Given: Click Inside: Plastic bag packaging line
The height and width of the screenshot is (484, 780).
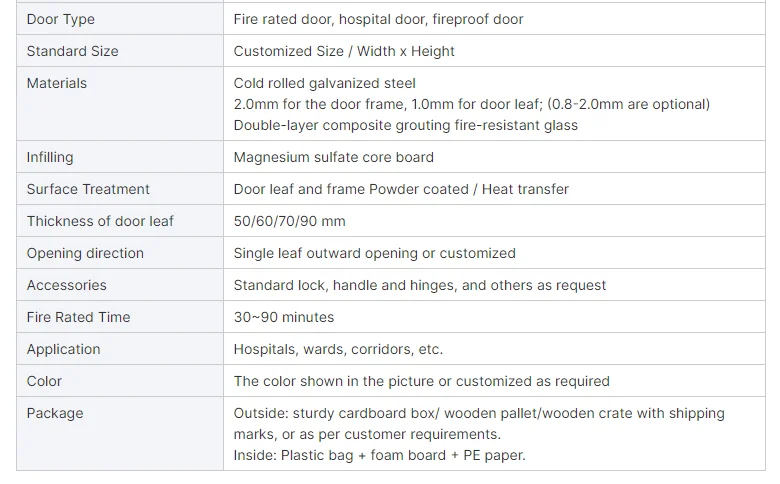Looking at the screenshot, I should tap(380, 455).
